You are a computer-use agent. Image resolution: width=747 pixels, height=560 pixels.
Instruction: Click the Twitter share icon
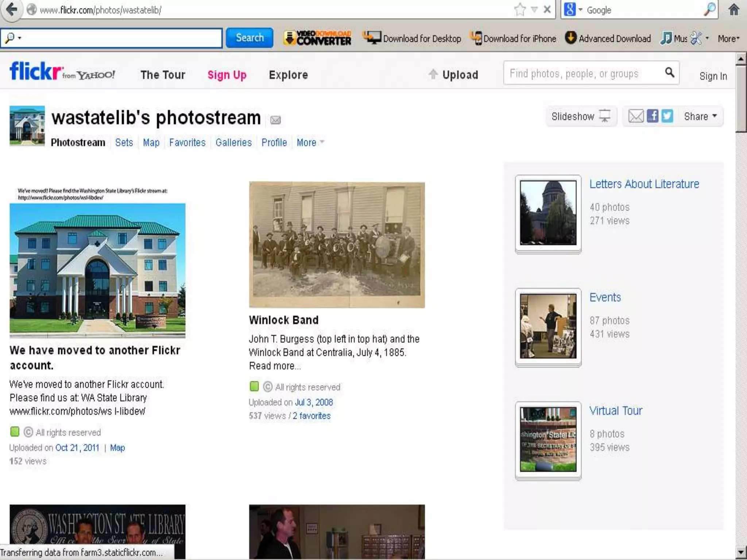click(x=667, y=116)
